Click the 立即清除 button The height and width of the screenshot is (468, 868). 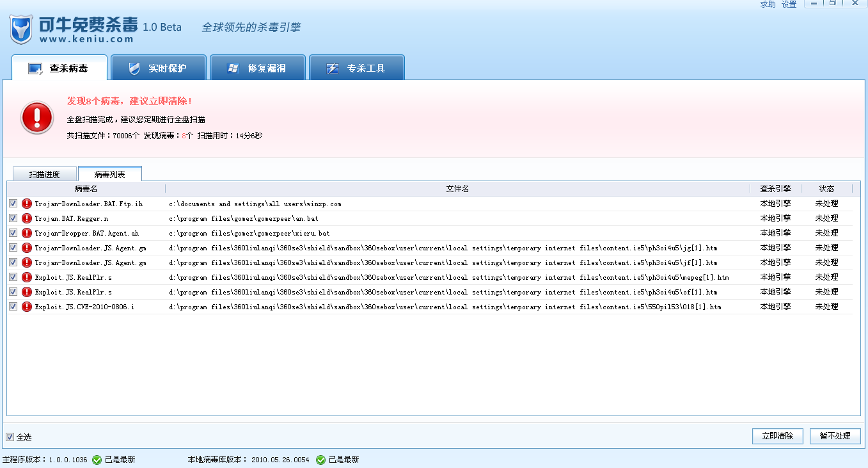pyautogui.click(x=778, y=436)
